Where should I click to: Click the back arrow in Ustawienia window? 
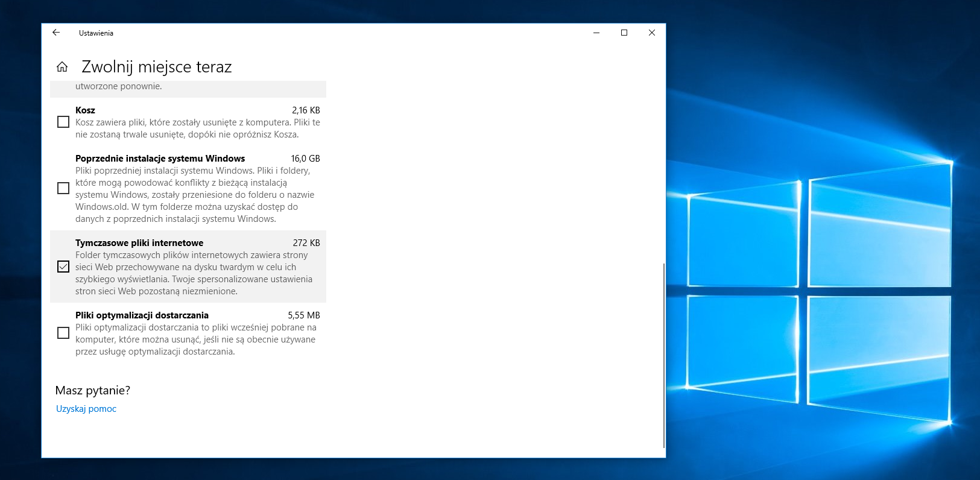(56, 33)
